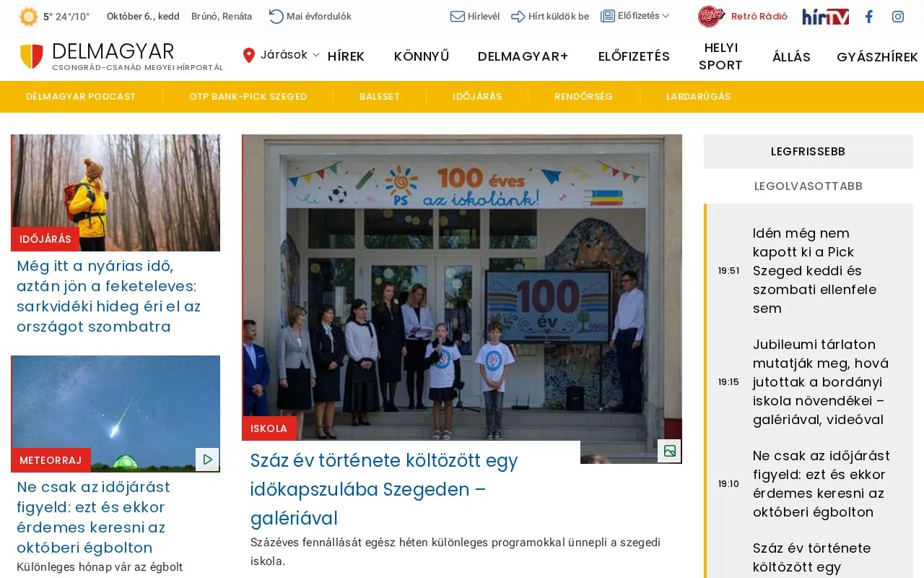Click the date 'Október 6., kedd'
This screenshot has width=924, height=578.
pos(143,16)
